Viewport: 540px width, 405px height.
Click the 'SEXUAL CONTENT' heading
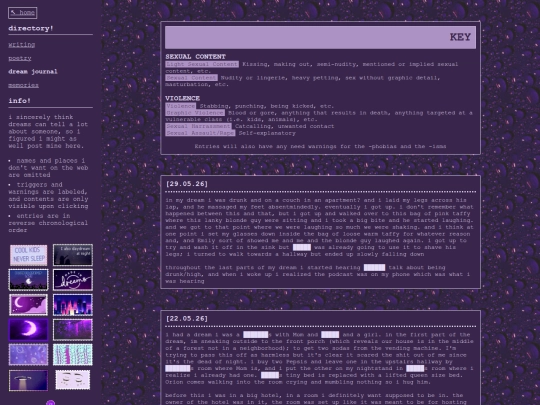(x=195, y=56)
